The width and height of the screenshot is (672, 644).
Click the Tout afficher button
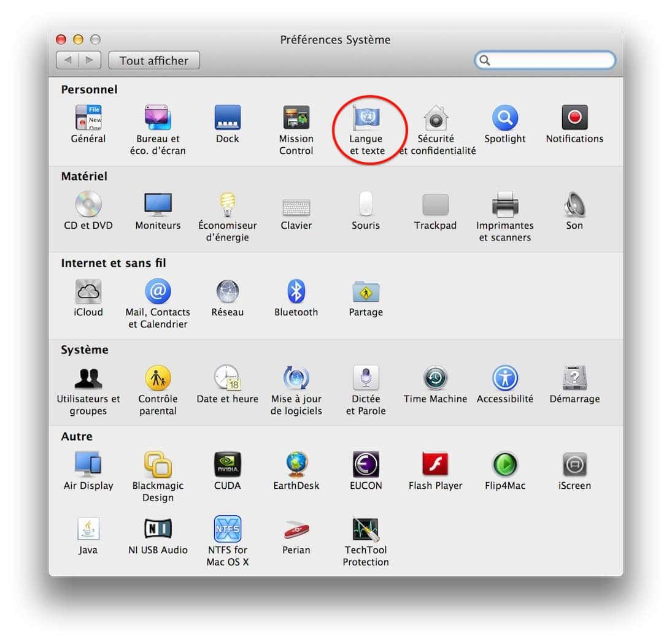coord(154,60)
